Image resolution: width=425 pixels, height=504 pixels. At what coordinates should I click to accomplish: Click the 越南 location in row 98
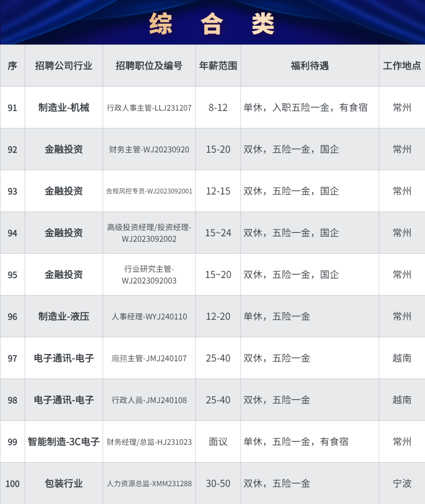point(402,400)
